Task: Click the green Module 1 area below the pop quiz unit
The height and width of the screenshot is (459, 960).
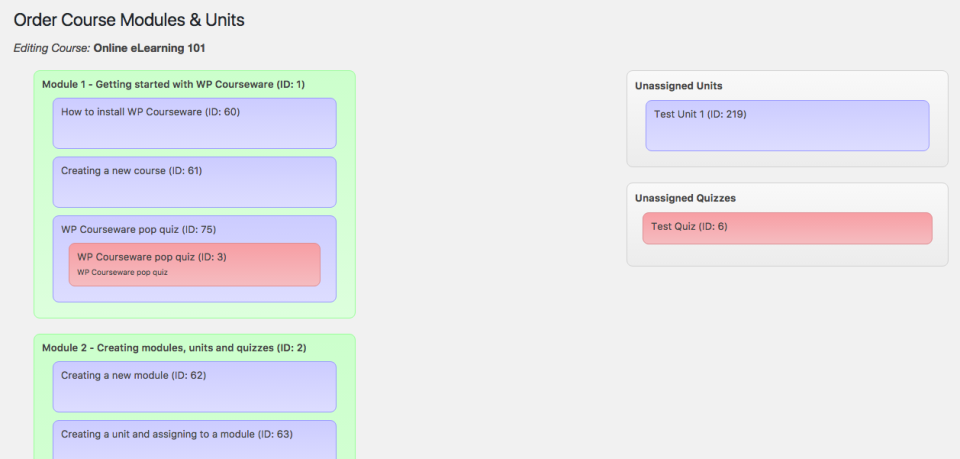Action: tap(194, 310)
